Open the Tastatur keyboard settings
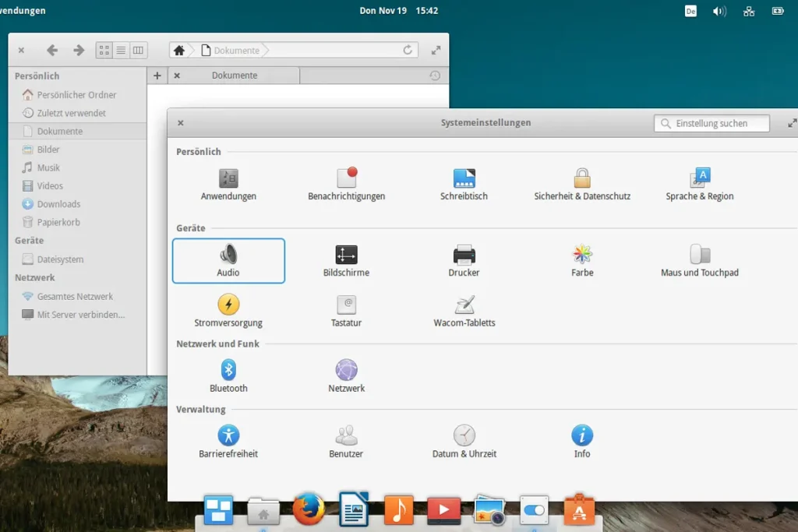Viewport: 798px width, 532px height. click(x=346, y=310)
